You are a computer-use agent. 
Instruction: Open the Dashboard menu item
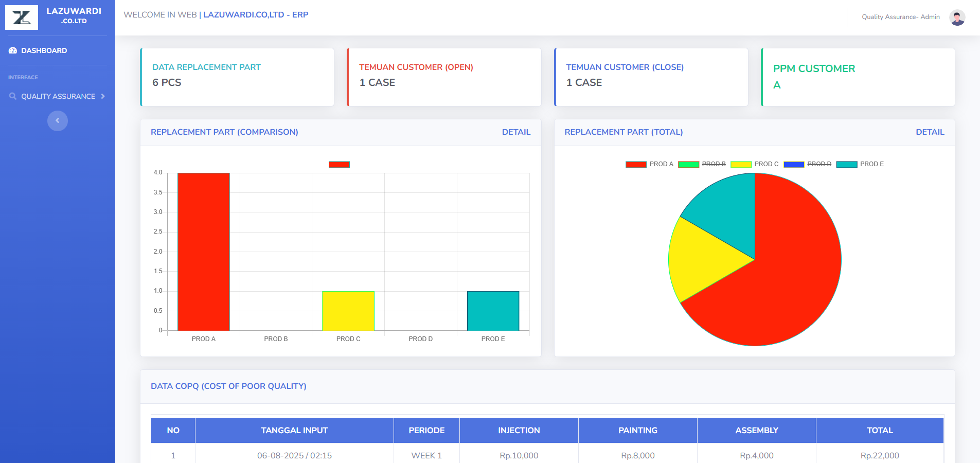tap(44, 50)
